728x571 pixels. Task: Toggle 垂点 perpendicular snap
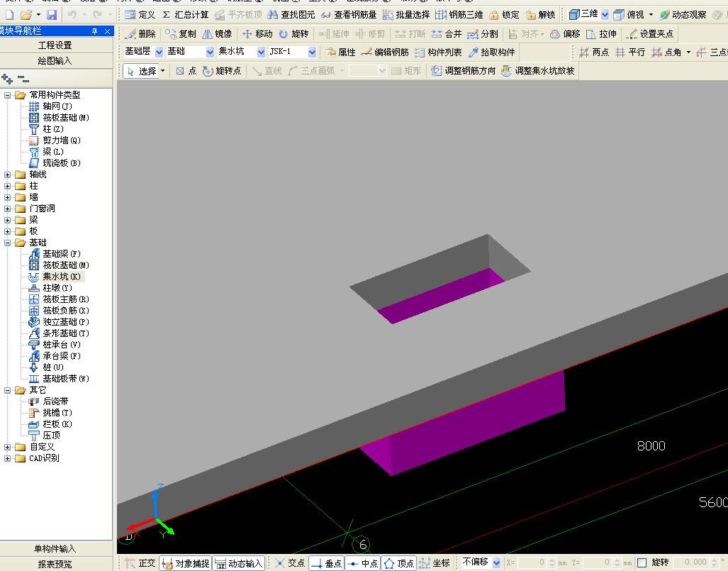326,563
